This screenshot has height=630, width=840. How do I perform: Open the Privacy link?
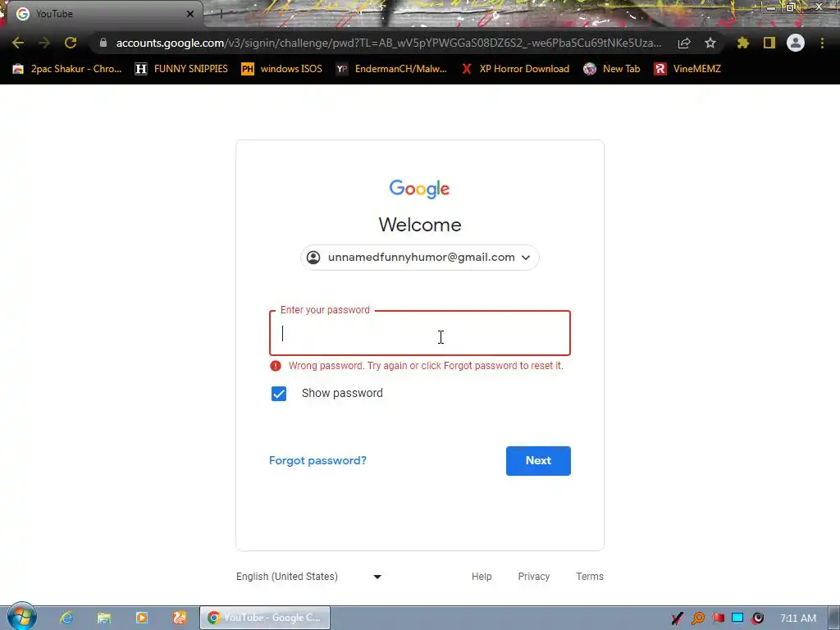pos(533,577)
